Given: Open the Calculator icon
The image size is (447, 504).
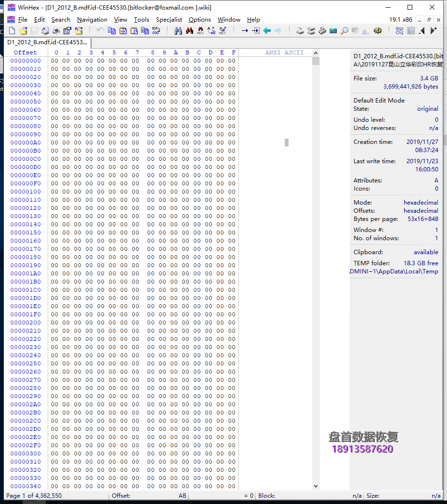Looking at the screenshot, I should 333,31.
